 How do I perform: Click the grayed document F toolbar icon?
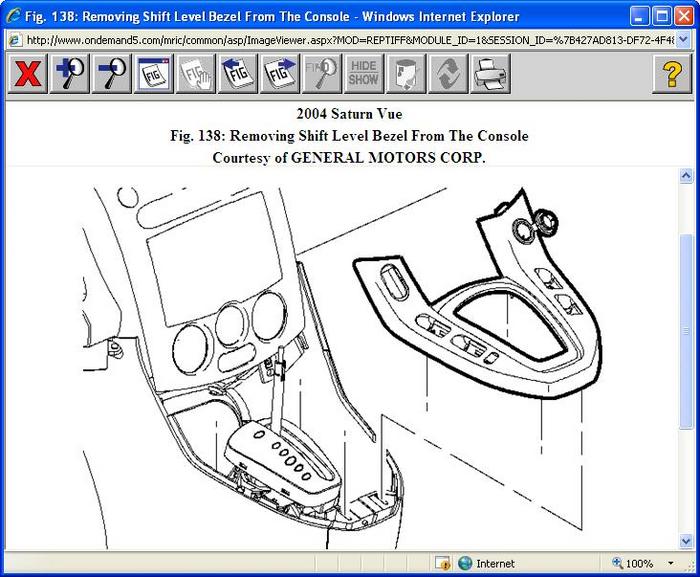pyautogui.click(x=406, y=74)
